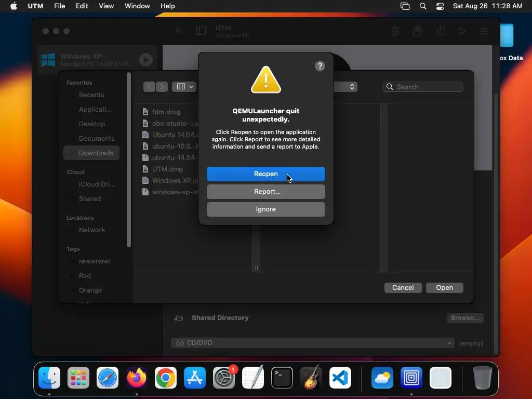Select Downloads in the sidebar

coord(91,153)
